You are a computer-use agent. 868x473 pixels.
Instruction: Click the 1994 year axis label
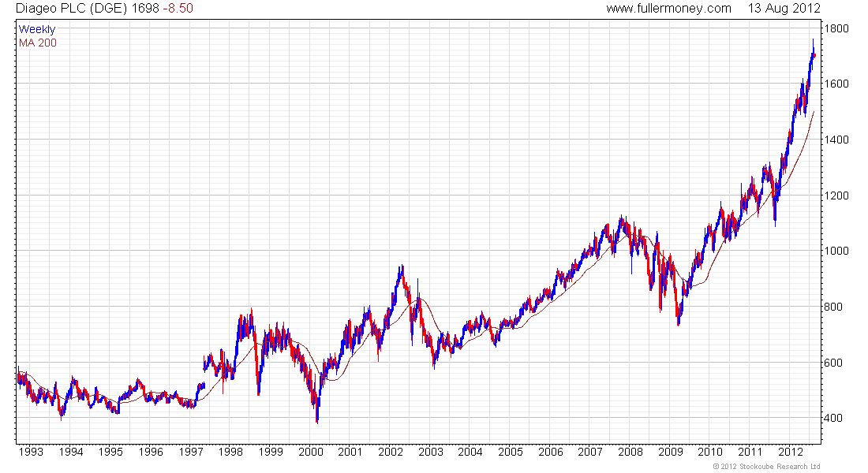[71, 452]
